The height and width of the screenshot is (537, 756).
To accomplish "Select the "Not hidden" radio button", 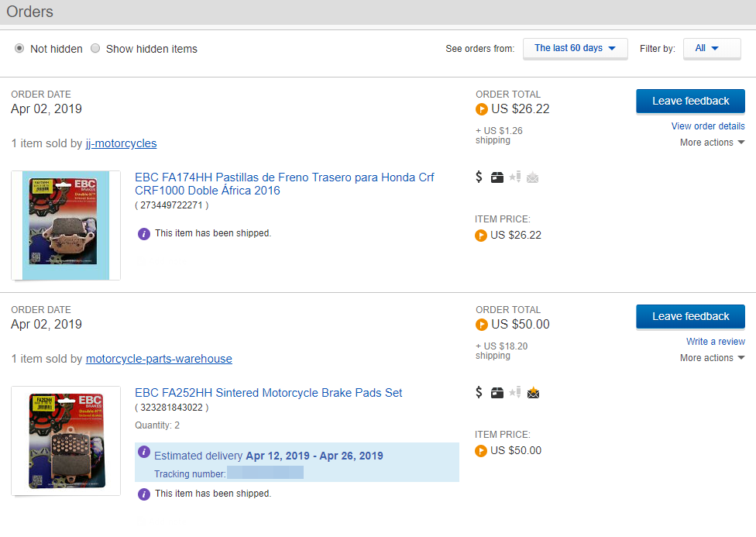I will [x=19, y=48].
